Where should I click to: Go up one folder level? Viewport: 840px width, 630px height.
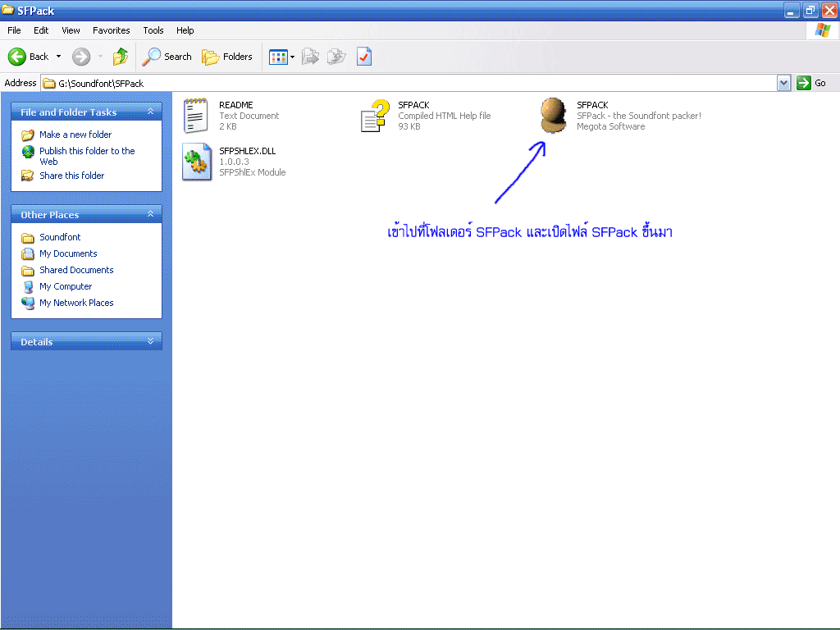point(121,57)
